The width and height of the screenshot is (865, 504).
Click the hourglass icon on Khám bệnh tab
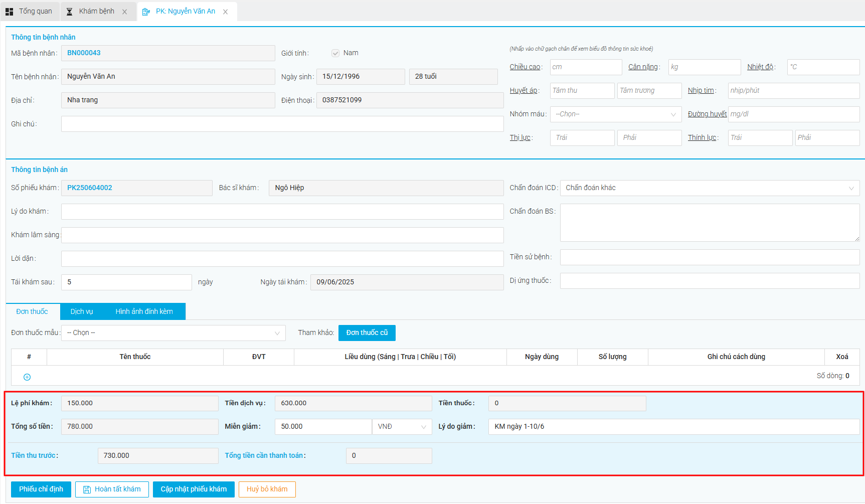point(70,12)
